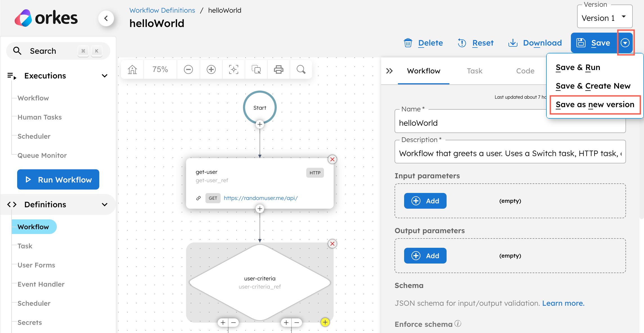Viewport: 644px width, 333px height.
Task: Zoom in the workflow canvas
Action: (x=211, y=69)
